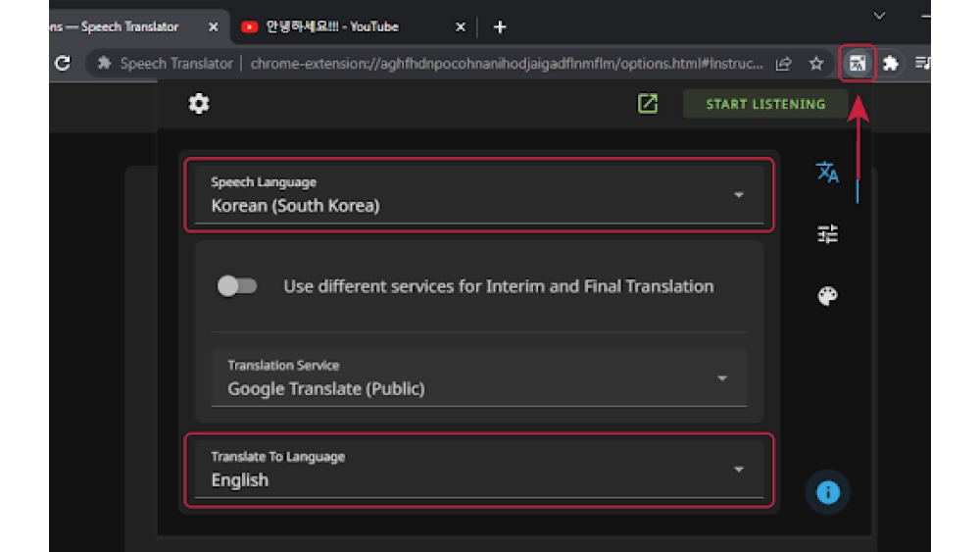Reload the page
Viewport: 980px width, 552px height.
point(63,63)
